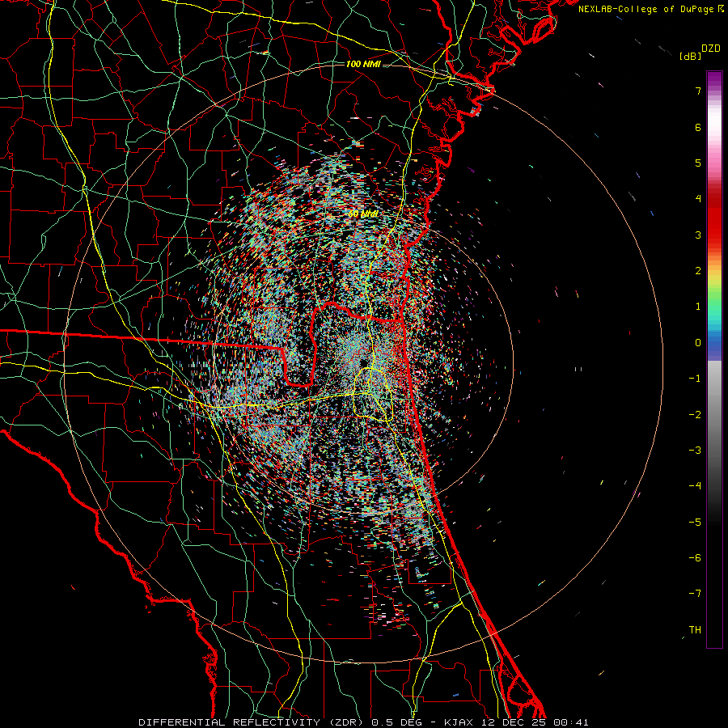The width and height of the screenshot is (728, 728).
Task: Click the DIFFERENTIAL REFLECTIVITY (ZDR) caption text
Action: pyautogui.click(x=252, y=722)
